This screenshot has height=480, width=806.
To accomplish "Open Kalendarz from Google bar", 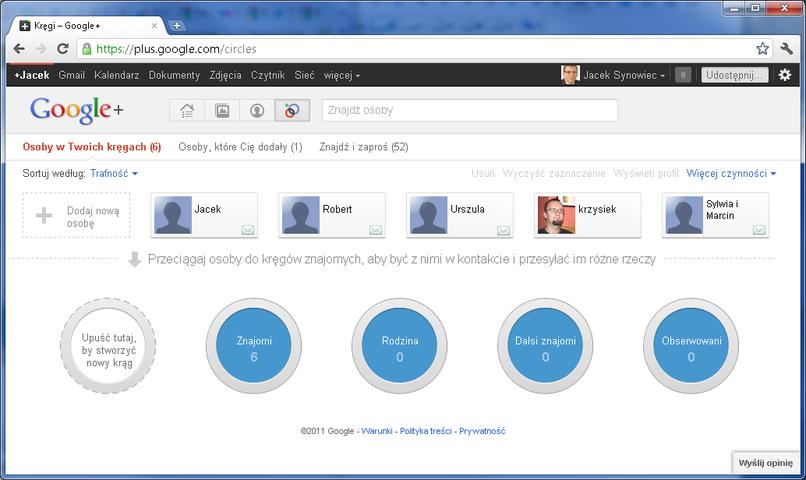I will coord(117,75).
